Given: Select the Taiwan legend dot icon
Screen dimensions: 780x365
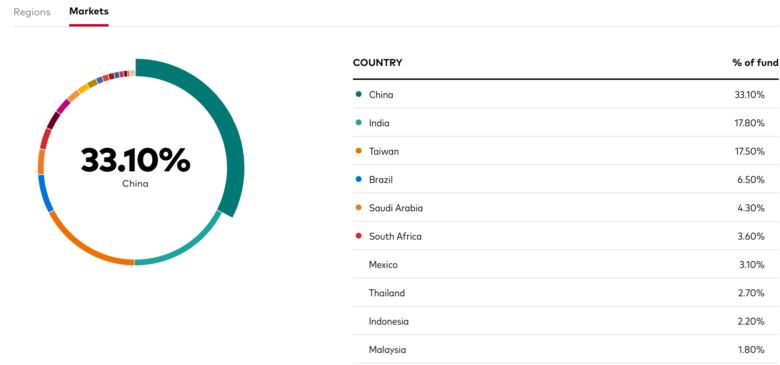Looking at the screenshot, I should [x=358, y=151].
